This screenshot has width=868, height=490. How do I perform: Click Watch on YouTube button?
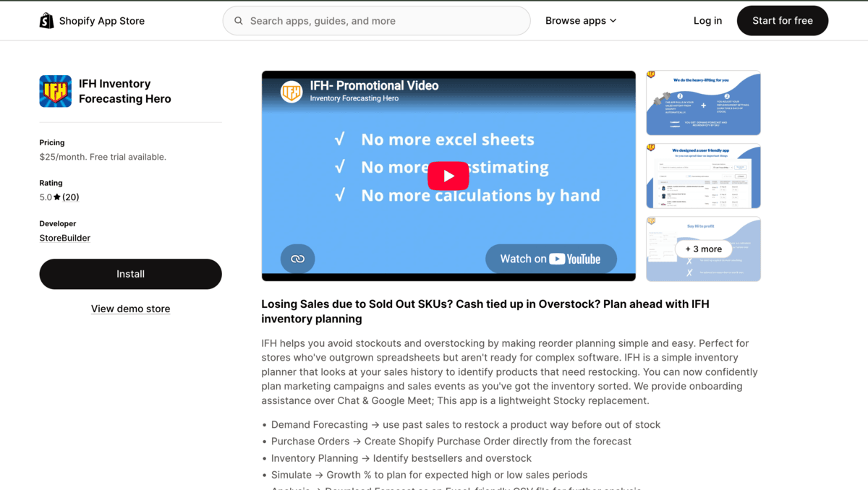[551, 259]
